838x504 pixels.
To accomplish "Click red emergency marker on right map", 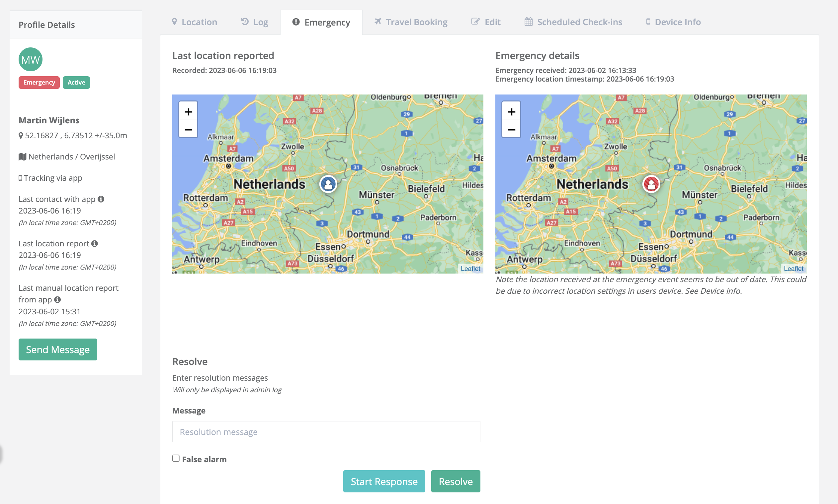I will coord(651,184).
